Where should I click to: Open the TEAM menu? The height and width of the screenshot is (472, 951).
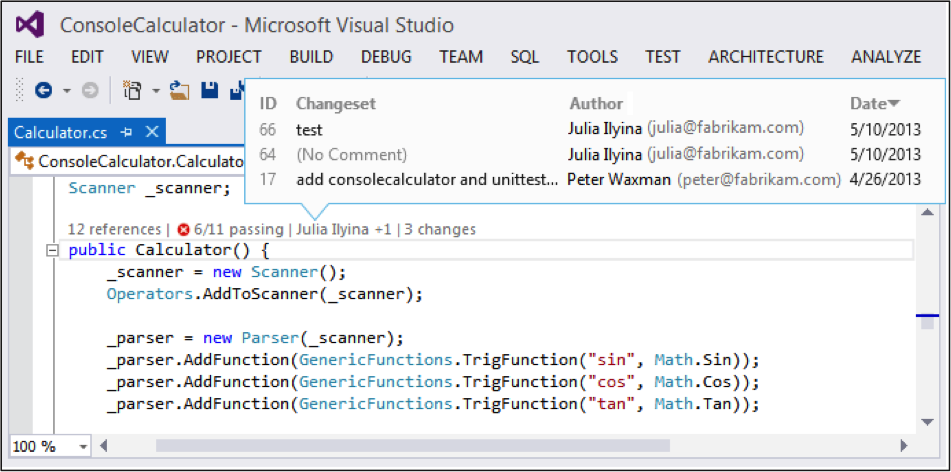click(461, 57)
